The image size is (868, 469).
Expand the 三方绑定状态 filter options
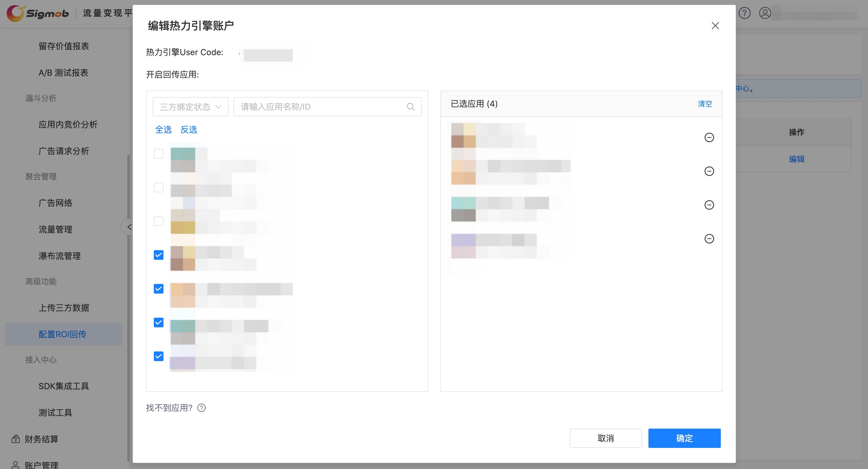[218, 106]
